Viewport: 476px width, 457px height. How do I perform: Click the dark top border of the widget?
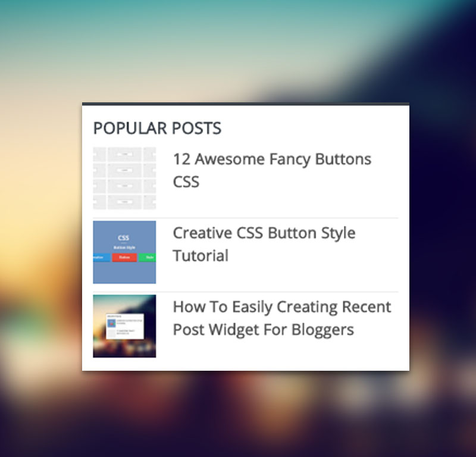[x=245, y=104]
